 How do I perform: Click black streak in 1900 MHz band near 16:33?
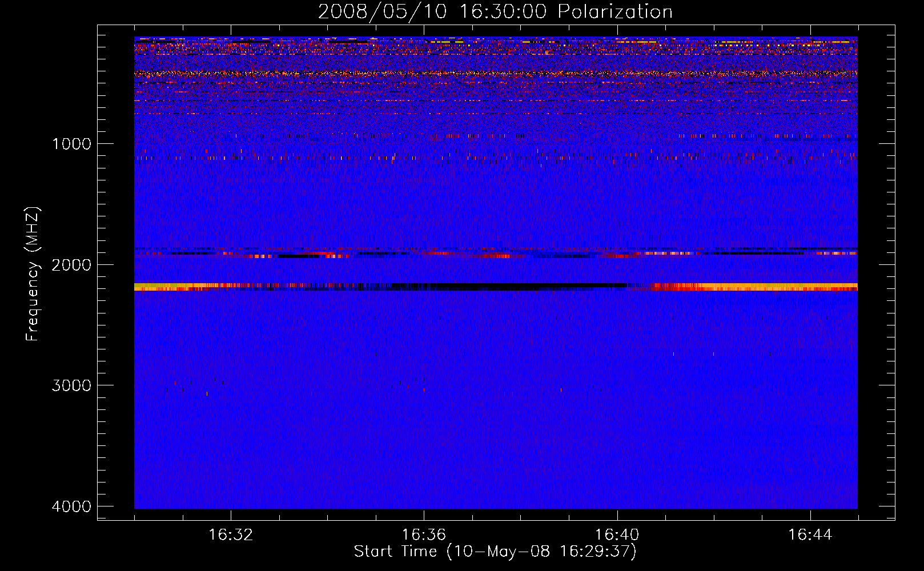pos(297,256)
